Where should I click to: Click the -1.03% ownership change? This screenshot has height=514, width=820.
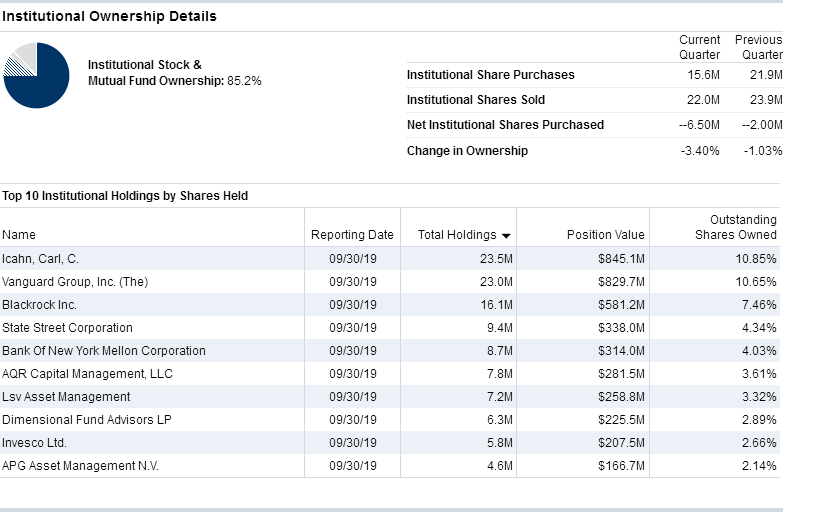point(763,151)
